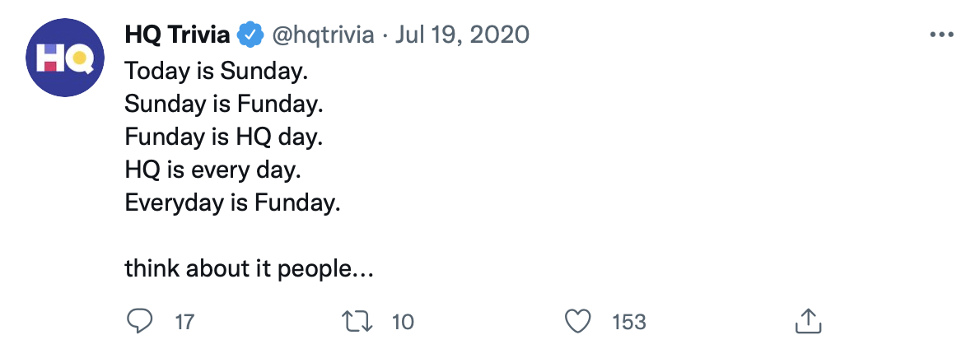Open the share tweet upload icon
The width and height of the screenshot is (980, 349).
808,321
